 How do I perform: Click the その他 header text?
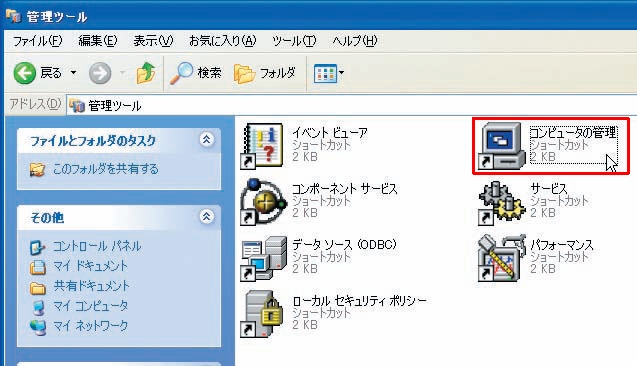tap(47, 218)
